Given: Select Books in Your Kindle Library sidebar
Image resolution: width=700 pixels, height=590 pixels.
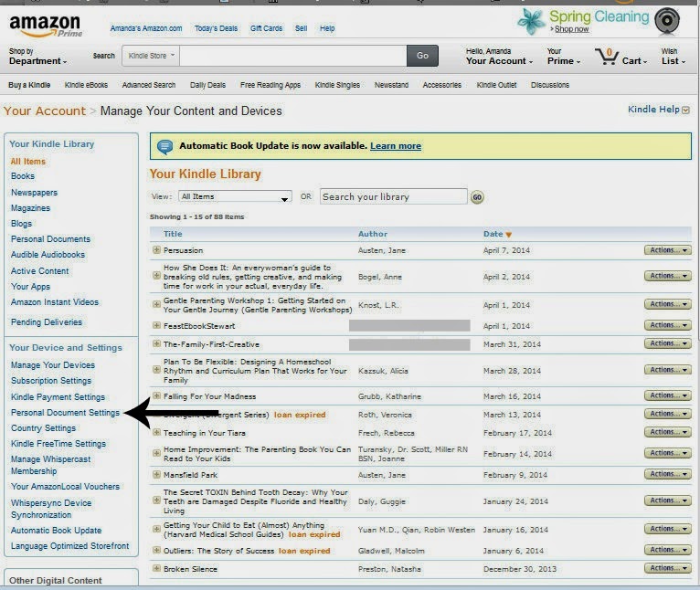Looking at the screenshot, I should coord(23,176).
